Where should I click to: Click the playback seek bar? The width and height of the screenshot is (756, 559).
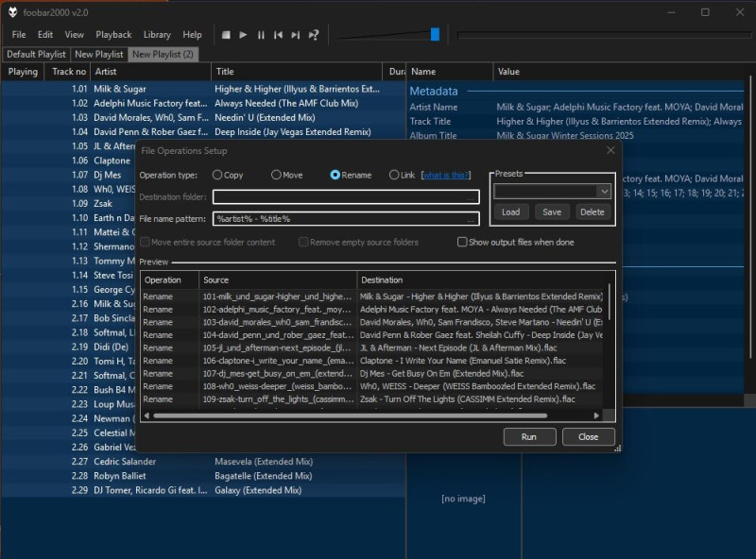pyautogui.click(x=604, y=35)
